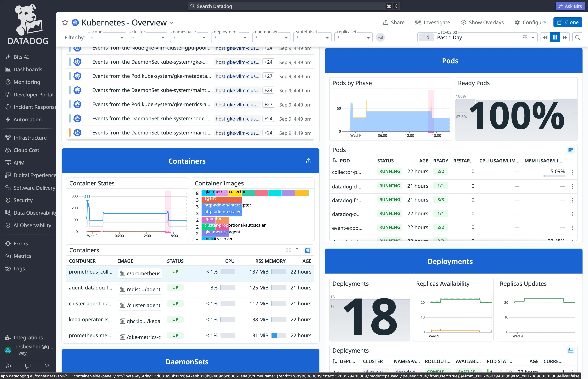Open the e/prometheus image tag
This screenshot has width=588, height=379.
140,273
